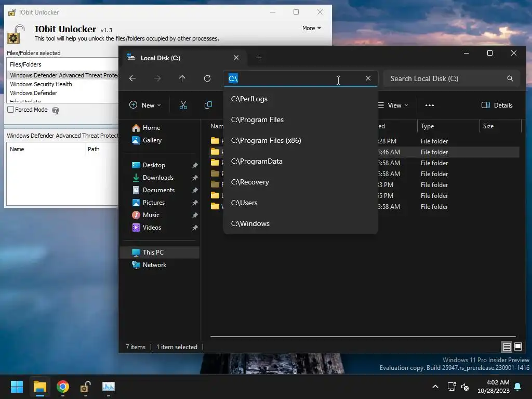Screen dimensions: 532x399
Task: Click the Name column header in IObit
Action: [x=46, y=149]
